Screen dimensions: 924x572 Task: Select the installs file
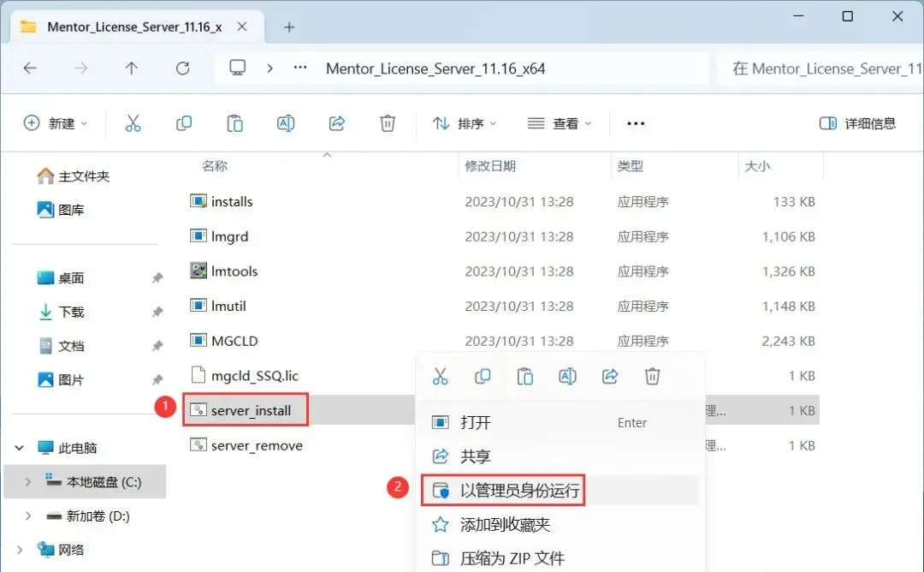point(221,202)
